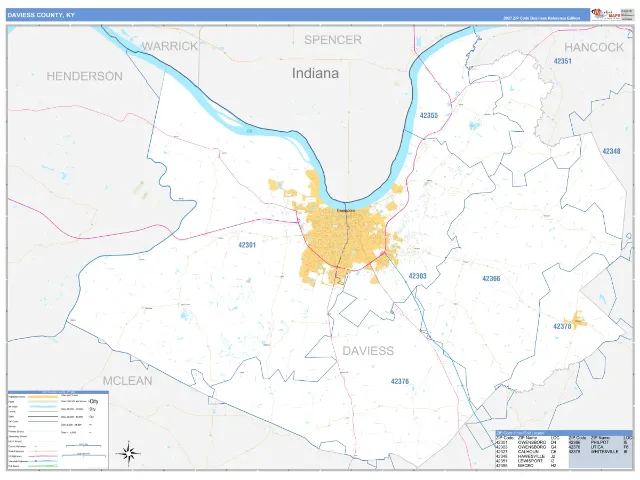640x480 pixels.
Task: Click the DAVIESS COUNTY, KY title
Action: (41, 15)
